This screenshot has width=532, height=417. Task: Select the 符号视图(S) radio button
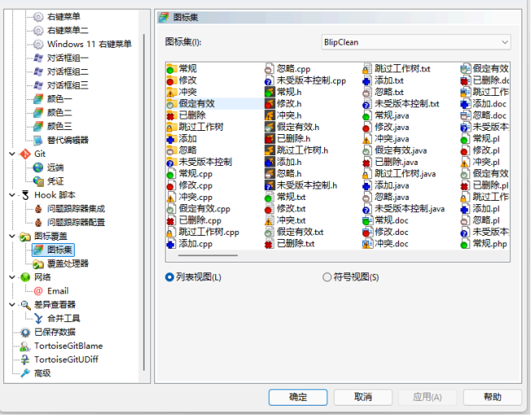click(x=327, y=278)
